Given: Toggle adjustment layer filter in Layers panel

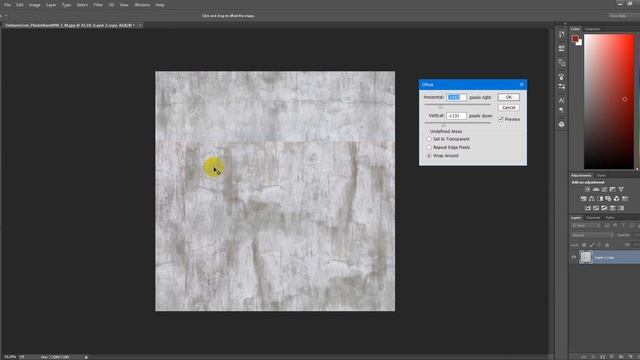Looking at the screenshot, I should click(615, 226).
